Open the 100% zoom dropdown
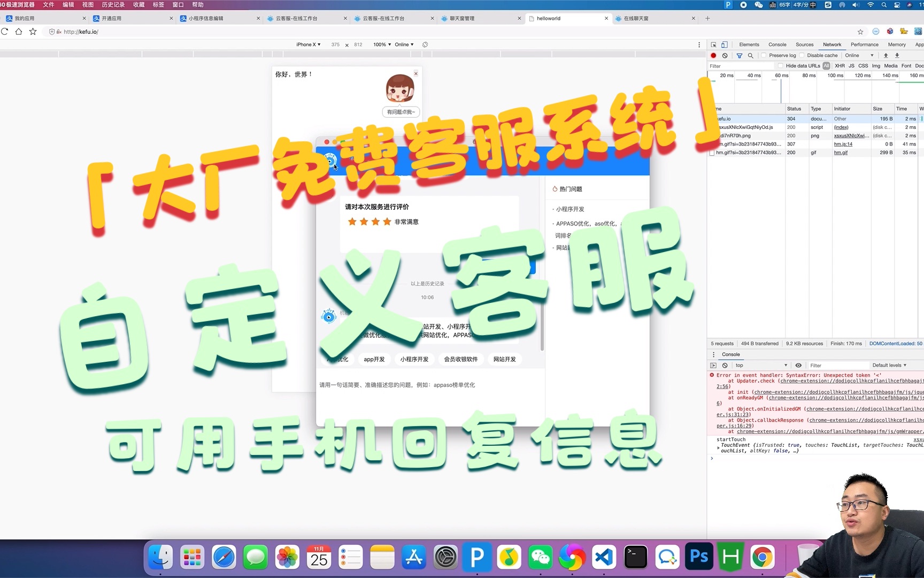 [382, 45]
